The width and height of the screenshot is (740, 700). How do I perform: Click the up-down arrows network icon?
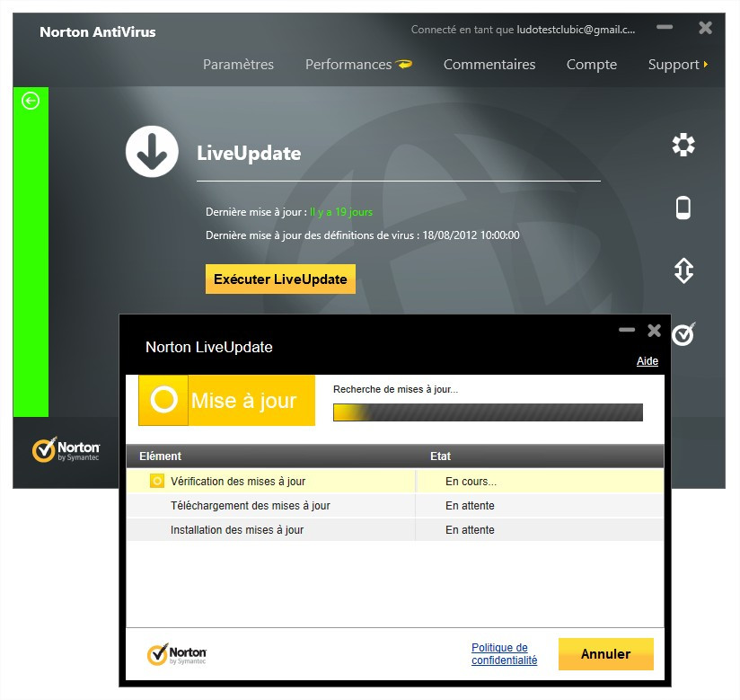[683, 270]
